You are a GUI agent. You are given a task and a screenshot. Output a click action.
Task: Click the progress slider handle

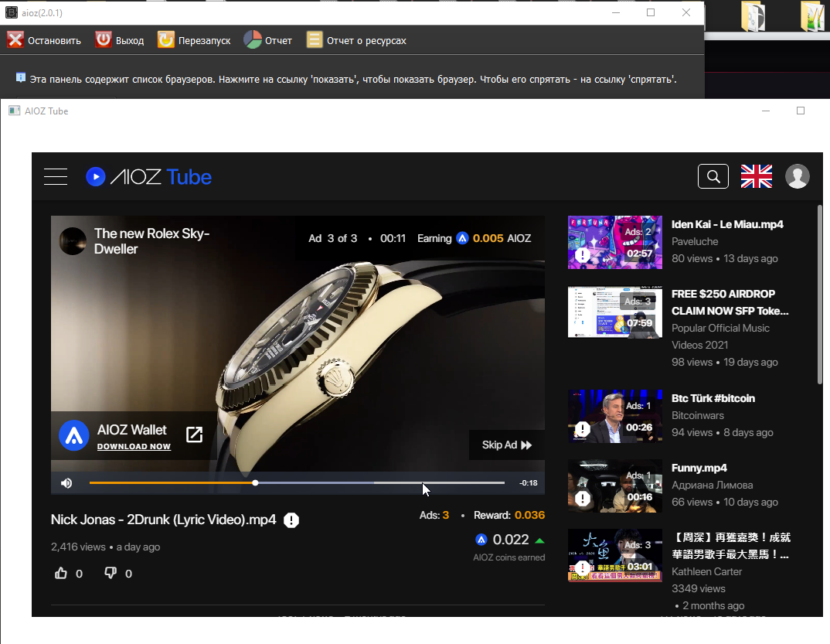[x=255, y=483]
